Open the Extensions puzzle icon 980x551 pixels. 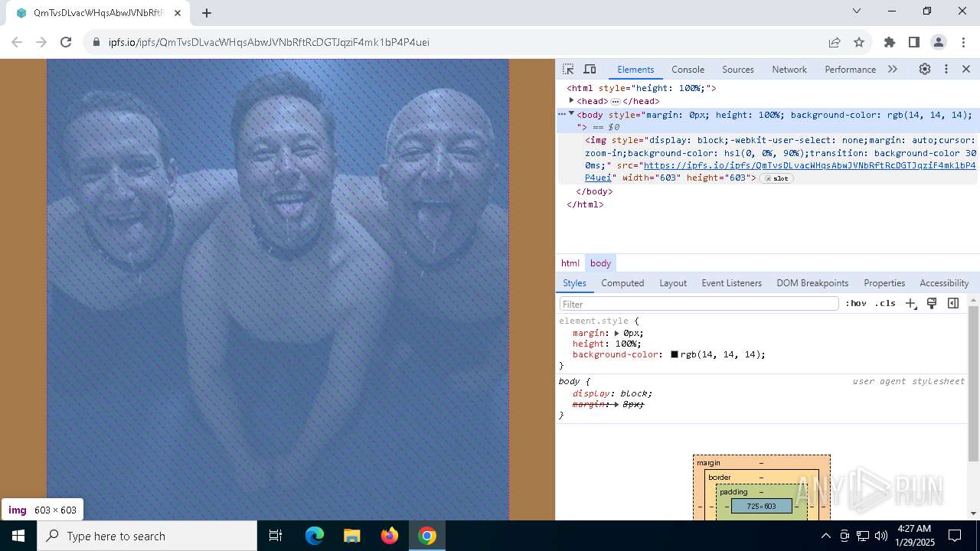[x=889, y=42]
